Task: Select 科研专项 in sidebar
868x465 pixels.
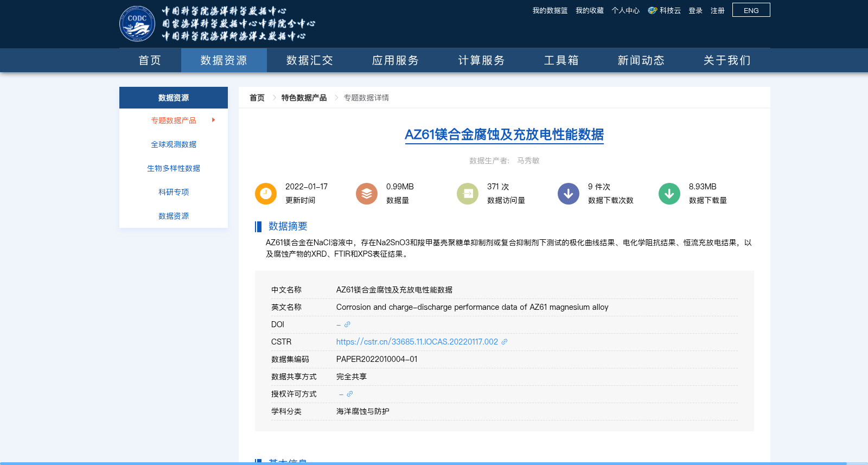Action: click(174, 192)
